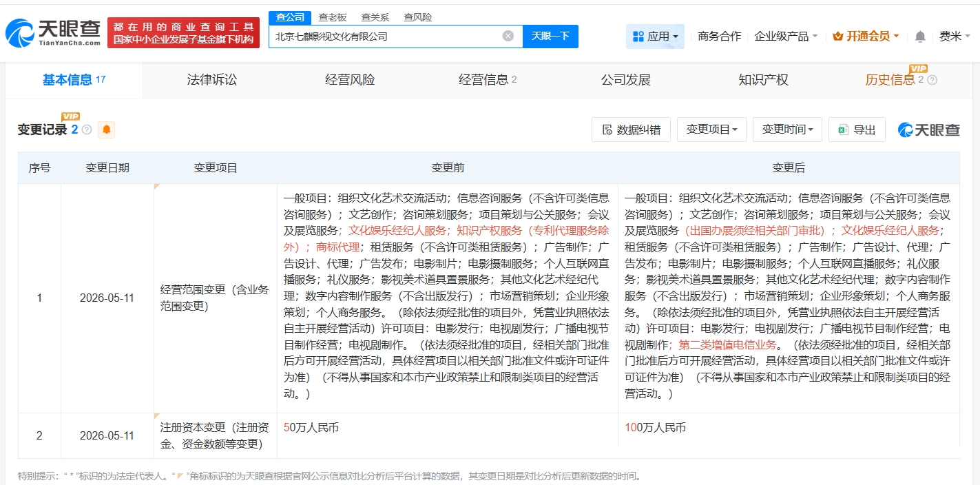
Task: Click the 天眼一下 search button
Action: click(550, 36)
